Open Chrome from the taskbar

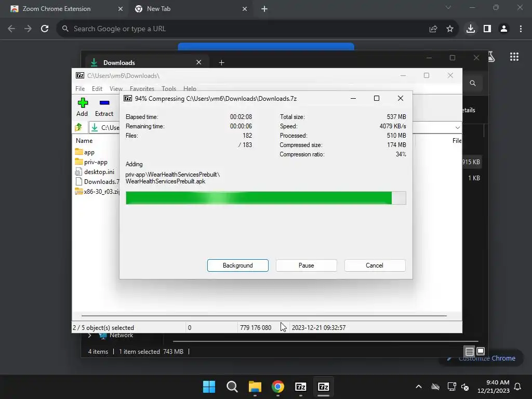(278, 387)
